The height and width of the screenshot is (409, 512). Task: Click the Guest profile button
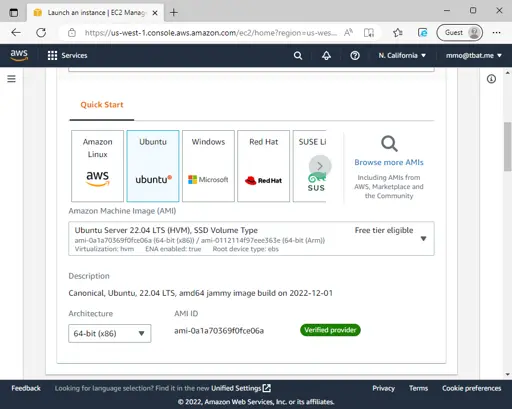459,33
